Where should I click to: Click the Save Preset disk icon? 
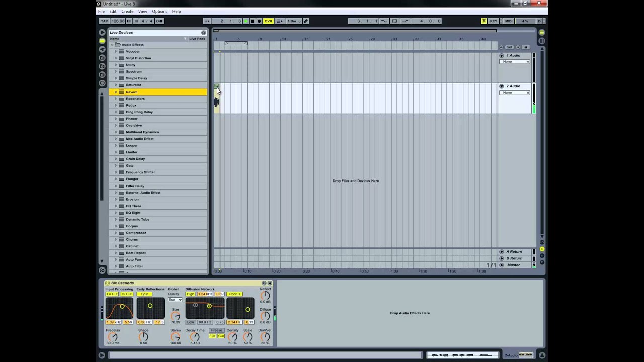[270, 283]
